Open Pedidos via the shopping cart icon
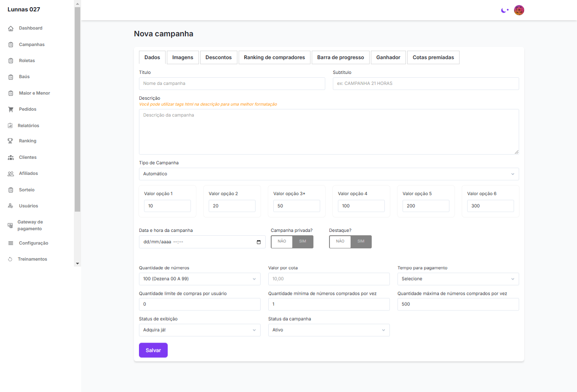Screen dimensions: 577x392 point(11,109)
